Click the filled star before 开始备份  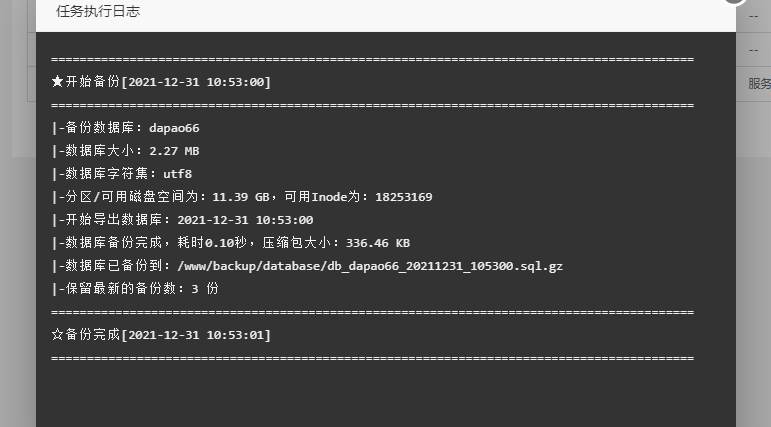click(x=57, y=82)
